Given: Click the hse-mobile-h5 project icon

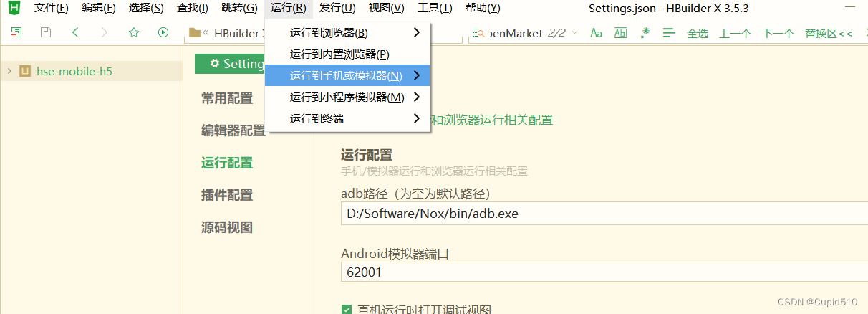Looking at the screenshot, I should tap(25, 71).
